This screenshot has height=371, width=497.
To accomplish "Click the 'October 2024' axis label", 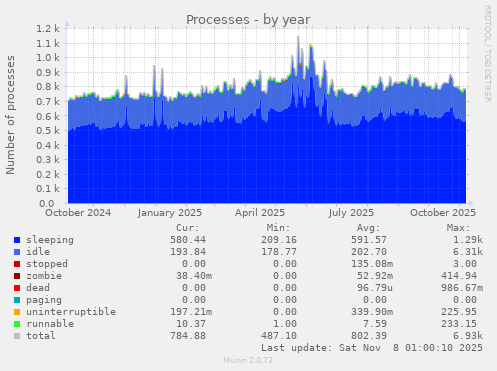I will (x=78, y=213).
